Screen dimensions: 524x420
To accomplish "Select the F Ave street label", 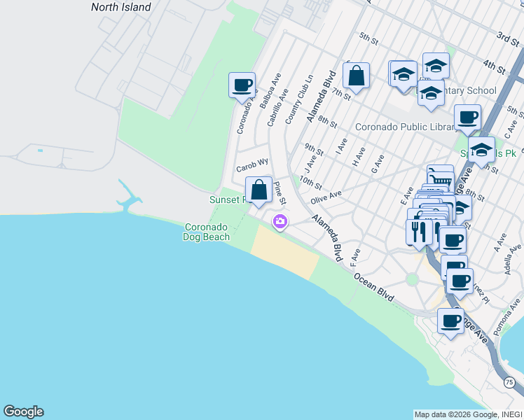I will (x=355, y=258).
